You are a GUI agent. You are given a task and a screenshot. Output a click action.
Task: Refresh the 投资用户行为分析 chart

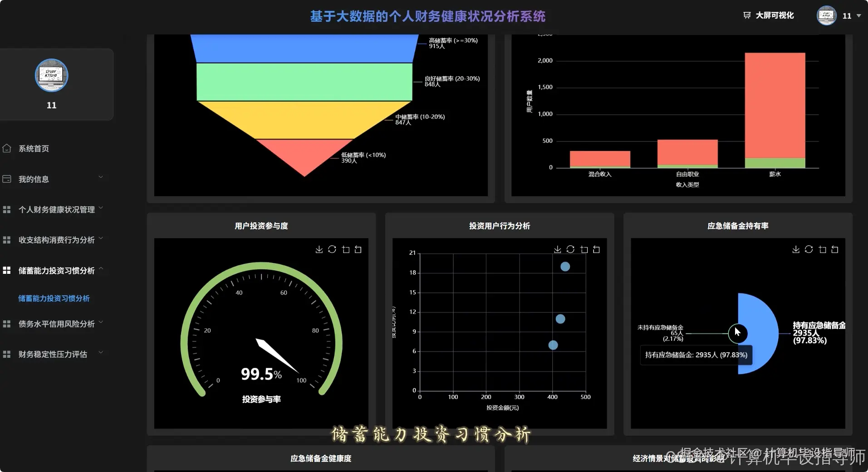pyautogui.click(x=570, y=249)
